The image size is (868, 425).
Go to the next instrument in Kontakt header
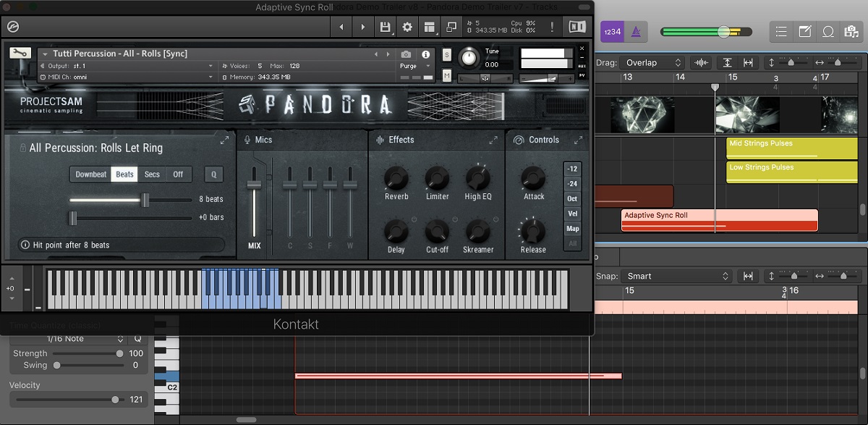363,28
